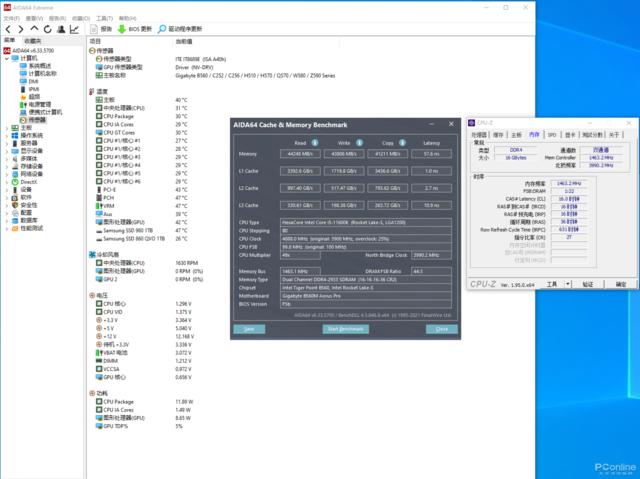This screenshot has height=479, width=640.
Task: Select the 超频 overclock tree item
Action: pos(30,97)
